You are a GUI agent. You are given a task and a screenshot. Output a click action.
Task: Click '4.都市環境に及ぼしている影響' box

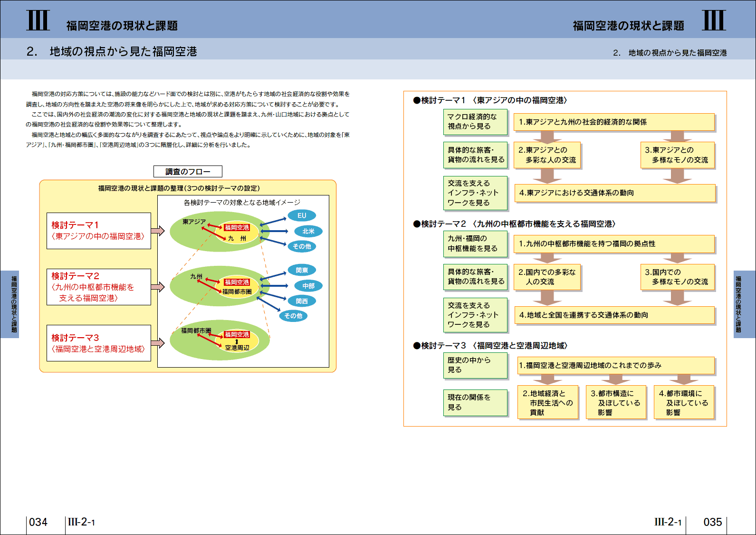point(684,402)
